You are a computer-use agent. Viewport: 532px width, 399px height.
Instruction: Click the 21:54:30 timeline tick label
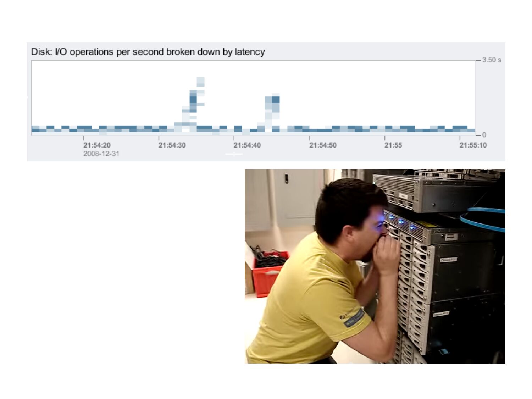point(172,145)
